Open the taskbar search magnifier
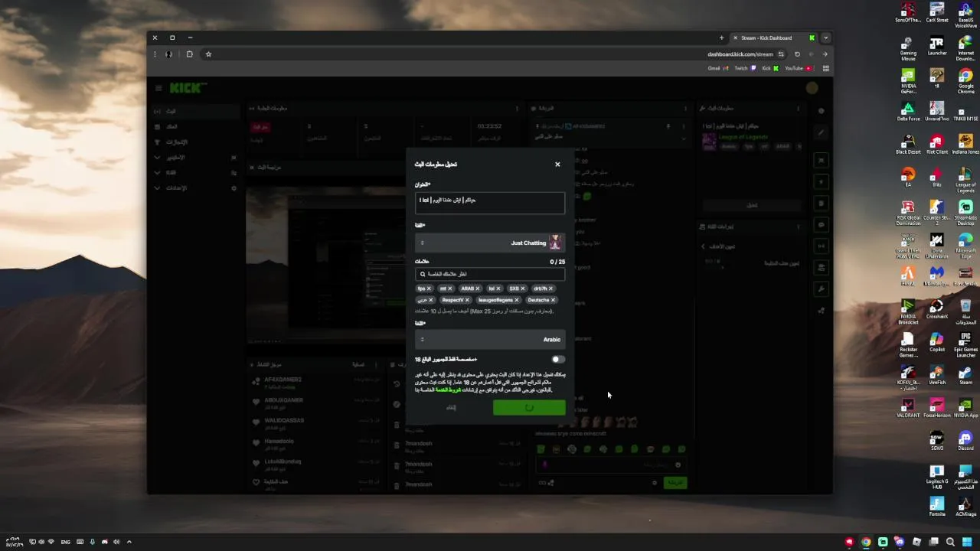Screen dimensions: 980x551 click(x=950, y=542)
